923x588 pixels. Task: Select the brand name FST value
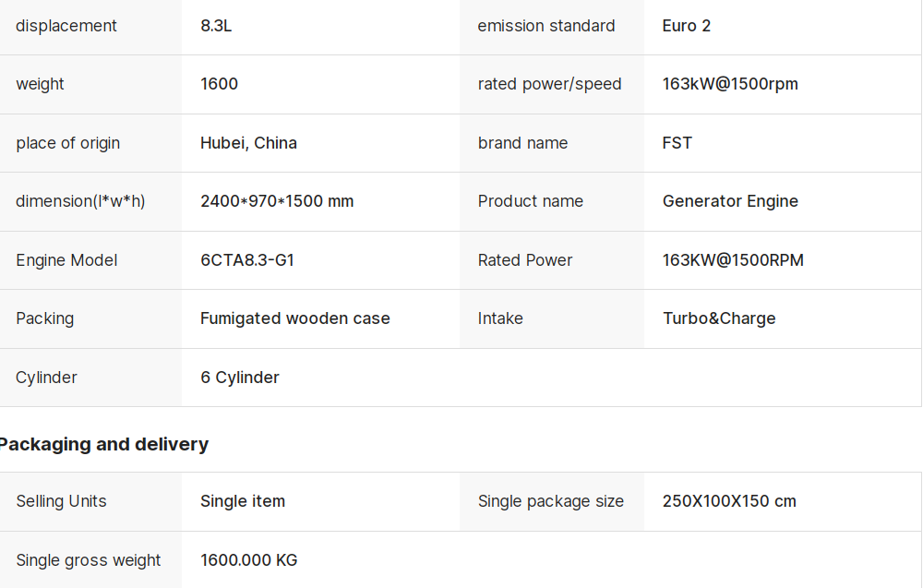677,143
